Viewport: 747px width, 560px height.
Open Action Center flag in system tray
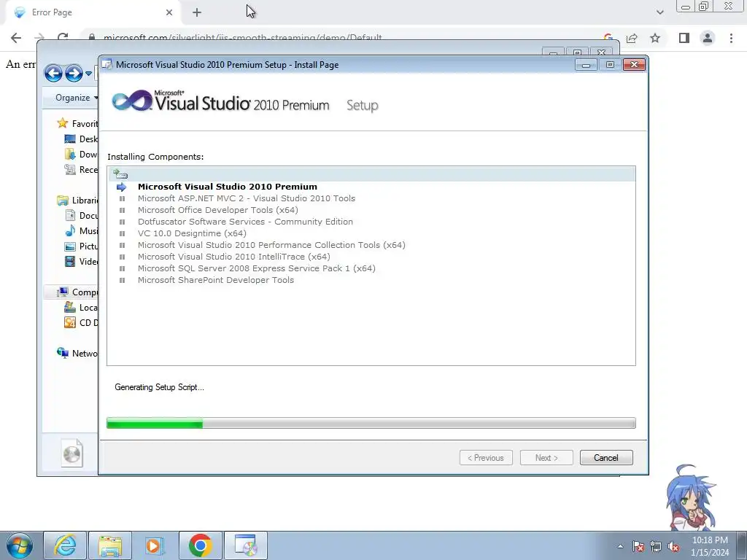coord(638,546)
